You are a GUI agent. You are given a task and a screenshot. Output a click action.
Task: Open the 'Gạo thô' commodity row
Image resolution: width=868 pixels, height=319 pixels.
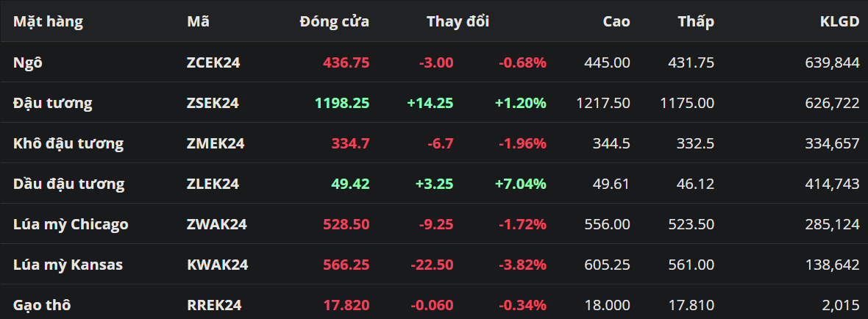43,305
